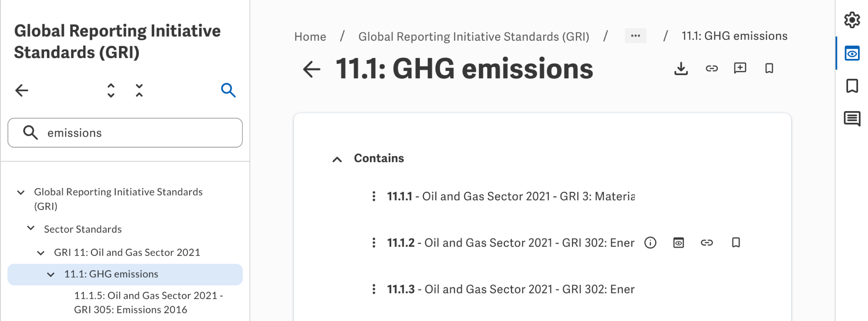Viewport: 868px width, 321px height.
Task: Click the blue search icon in sidebar
Action: 228,90
